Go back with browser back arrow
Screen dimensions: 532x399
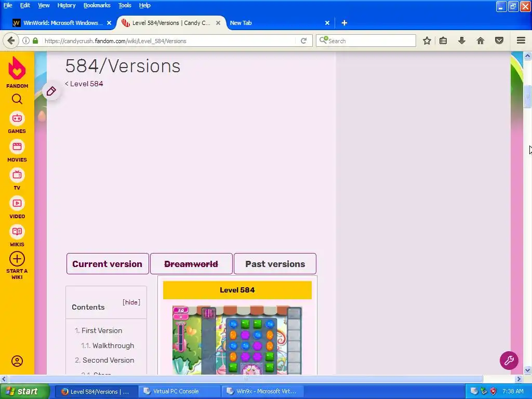click(11, 41)
